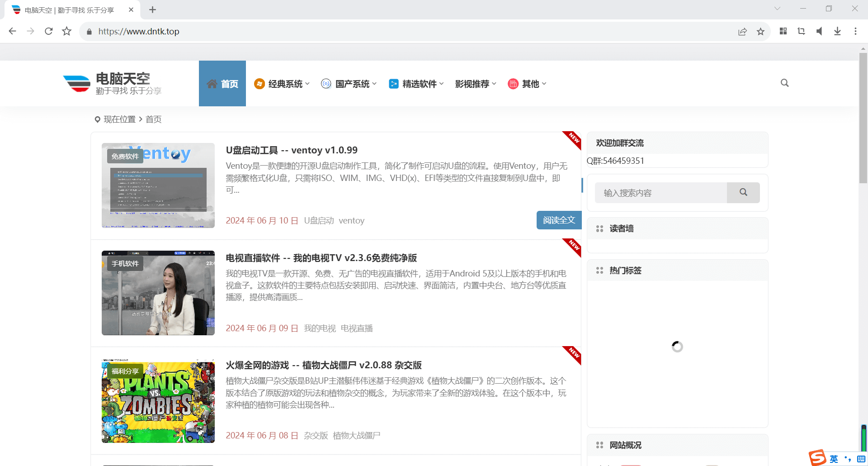This screenshot has height=466, width=868.
Task: Click the 阅读全文 button
Action: [x=559, y=220]
